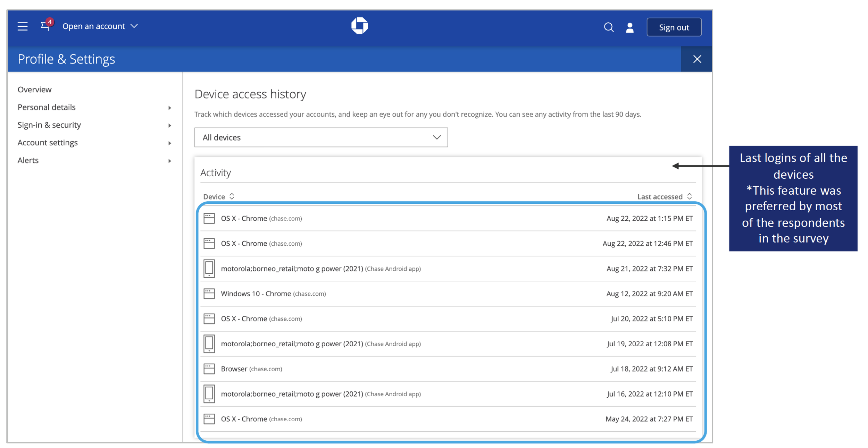Click the notifications flag icon
The image size is (868, 448).
coord(45,26)
